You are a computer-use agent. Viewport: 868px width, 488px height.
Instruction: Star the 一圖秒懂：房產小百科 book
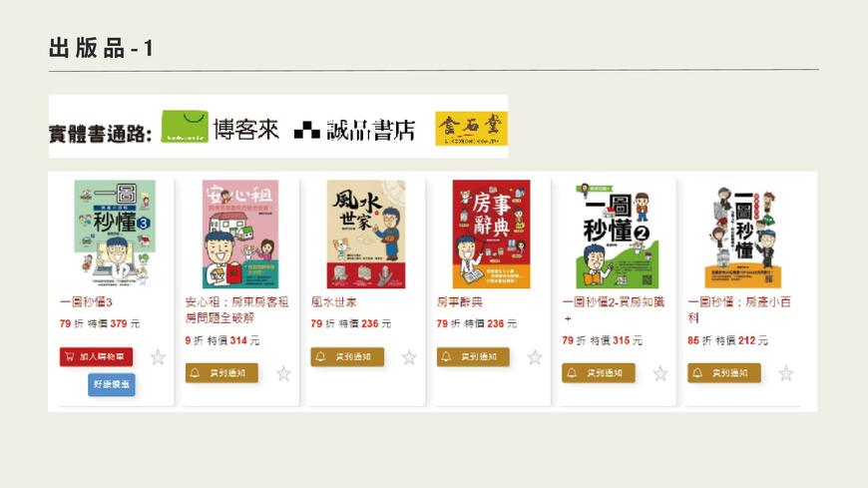pos(786,374)
